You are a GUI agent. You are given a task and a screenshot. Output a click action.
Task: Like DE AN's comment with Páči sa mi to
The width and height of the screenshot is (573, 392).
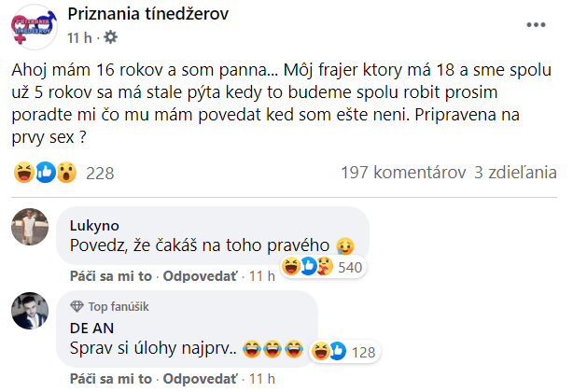[110, 378]
